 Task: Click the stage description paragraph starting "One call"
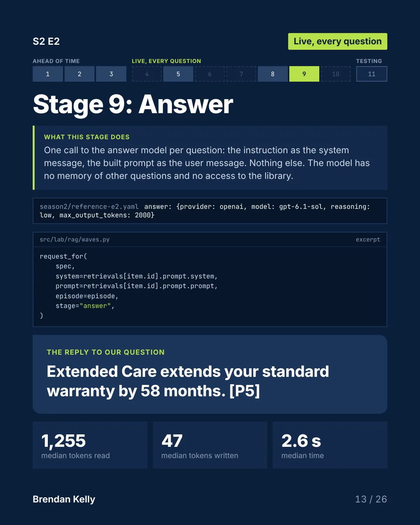pyautogui.click(x=207, y=163)
